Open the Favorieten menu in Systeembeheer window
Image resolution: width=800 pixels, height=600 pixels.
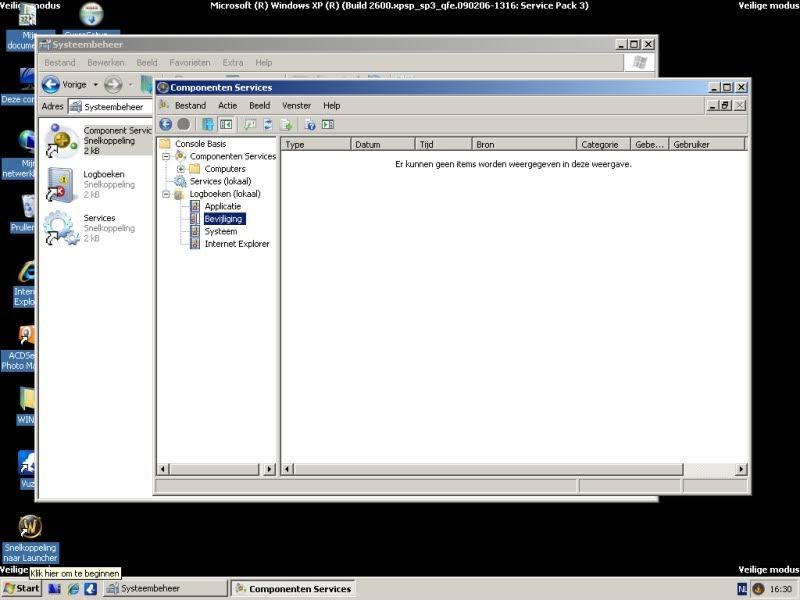click(190, 63)
